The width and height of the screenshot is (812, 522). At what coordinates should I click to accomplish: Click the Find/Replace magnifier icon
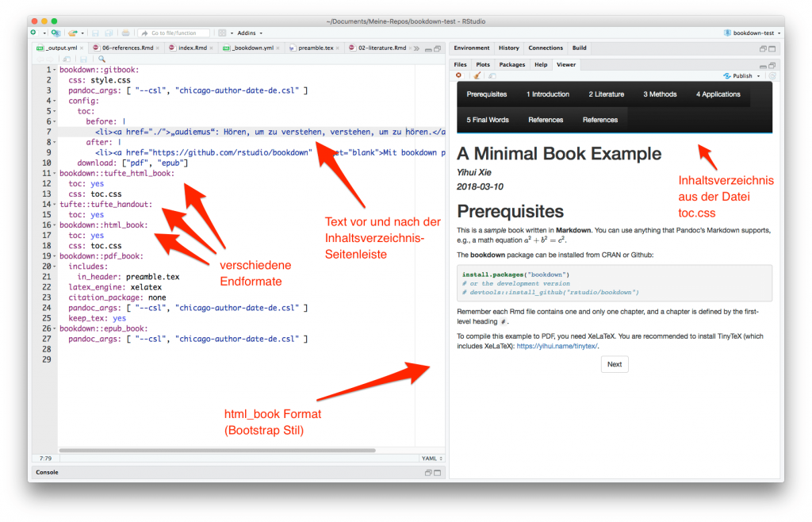coord(102,59)
